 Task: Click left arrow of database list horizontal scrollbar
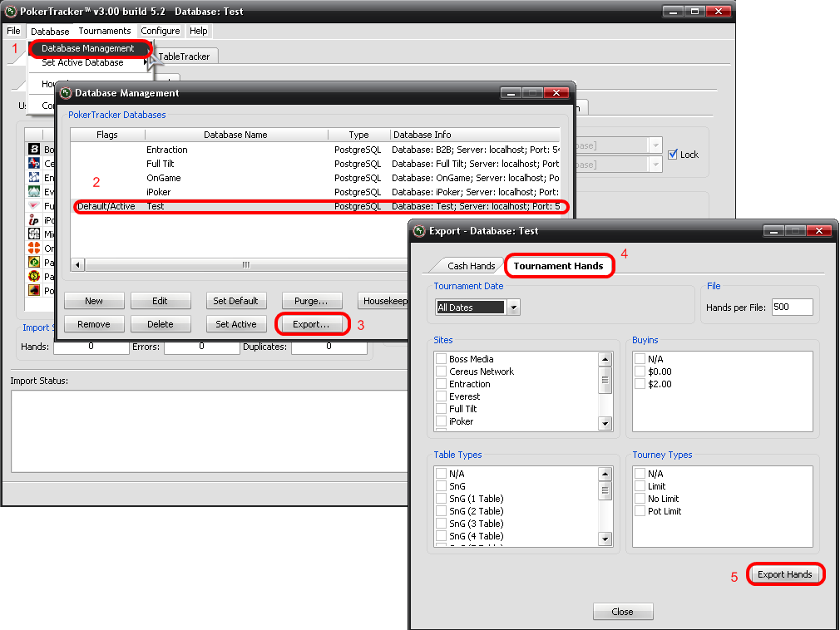[x=77, y=264]
